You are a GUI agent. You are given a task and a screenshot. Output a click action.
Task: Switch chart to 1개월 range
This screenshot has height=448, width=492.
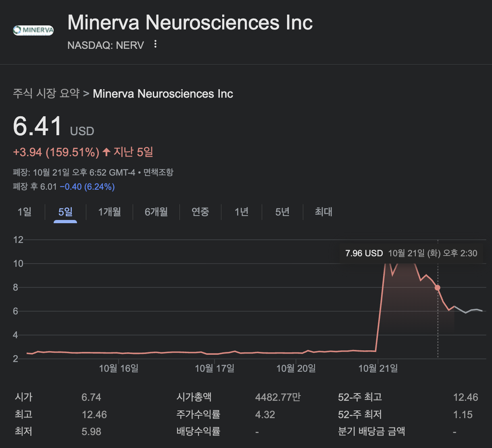tap(109, 212)
